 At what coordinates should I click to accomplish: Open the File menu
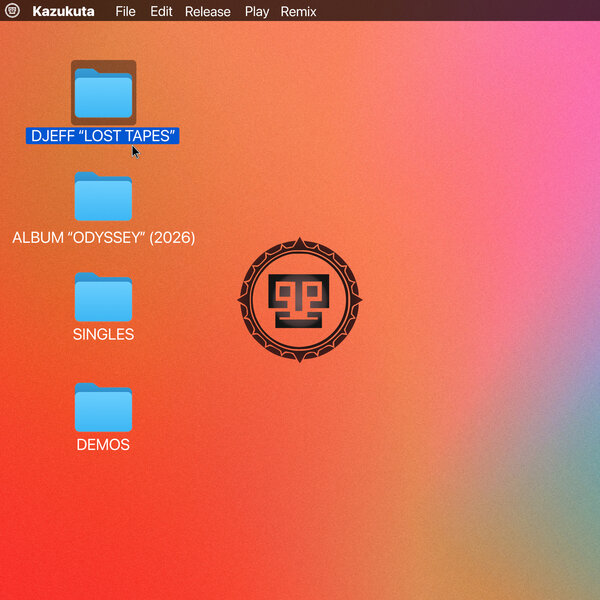(125, 12)
